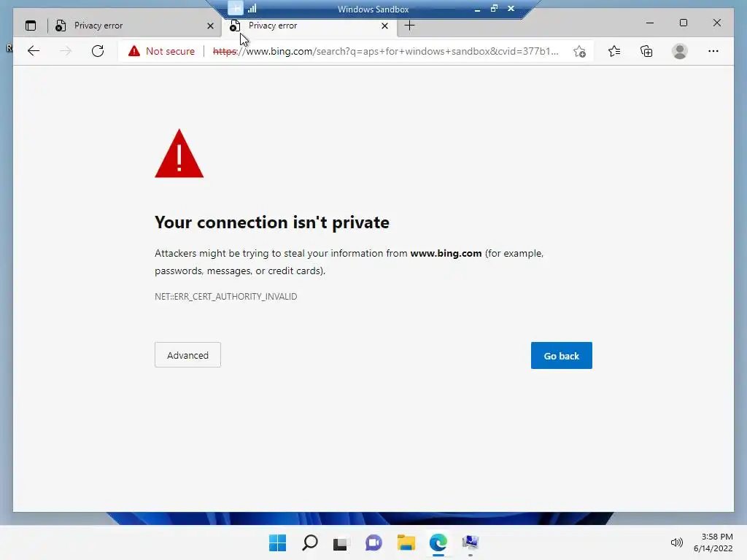Open File Explorer from the taskbar
Viewport: 747px width, 560px height.
pos(406,542)
